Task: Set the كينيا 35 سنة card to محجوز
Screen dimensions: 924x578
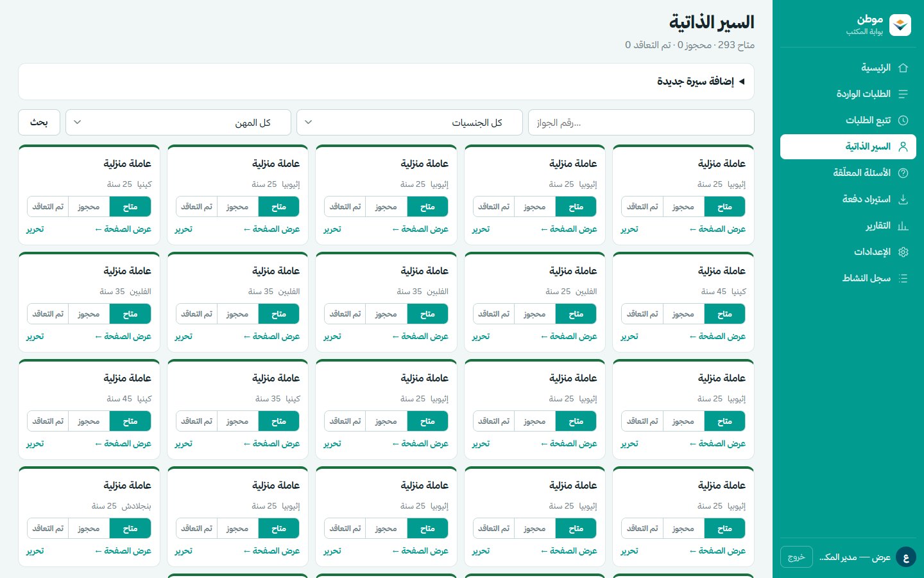Action: (237, 421)
